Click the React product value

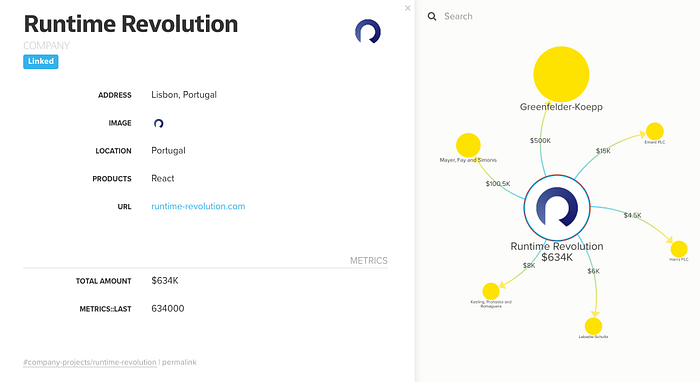point(162,179)
